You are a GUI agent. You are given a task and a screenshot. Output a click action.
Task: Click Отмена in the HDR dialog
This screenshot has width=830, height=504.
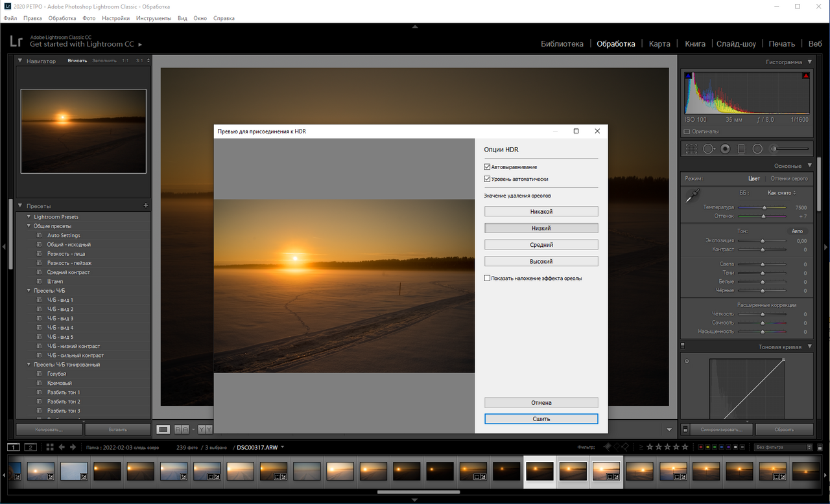541,402
